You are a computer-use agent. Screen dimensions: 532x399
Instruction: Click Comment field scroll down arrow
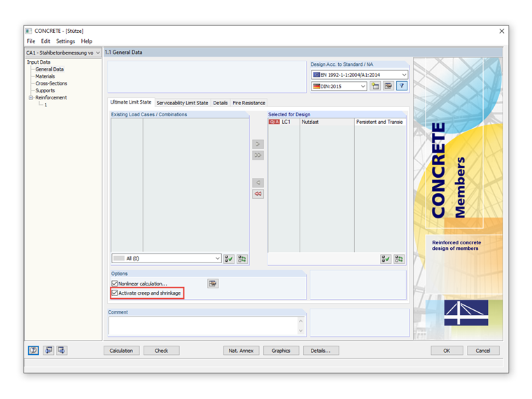(x=301, y=331)
